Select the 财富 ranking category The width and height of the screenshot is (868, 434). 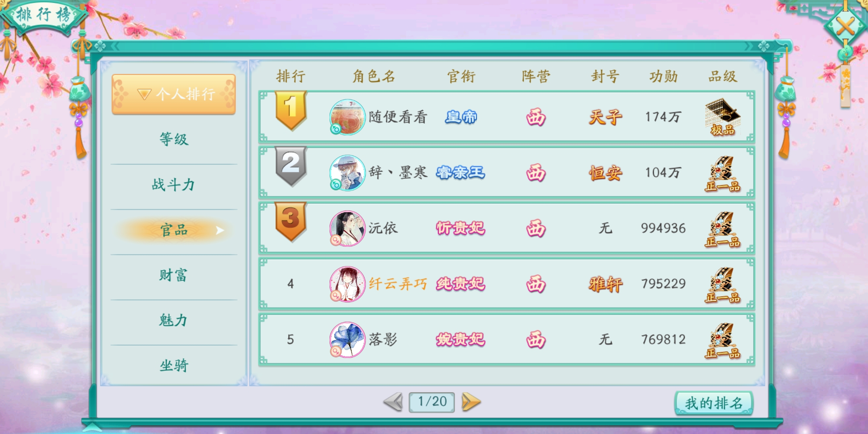pyautogui.click(x=174, y=275)
